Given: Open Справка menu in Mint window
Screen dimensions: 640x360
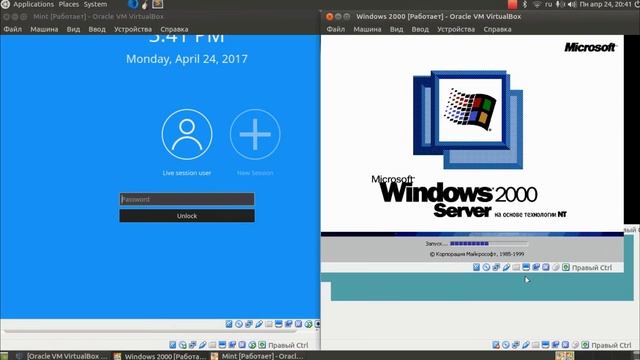Looking at the screenshot, I should click(174, 29).
